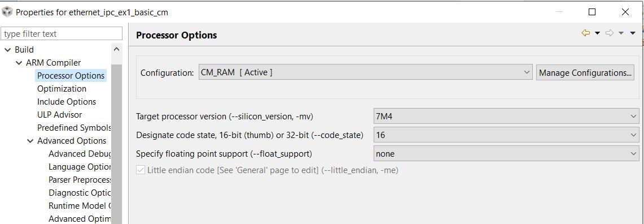Click the Manage Configurations button
644x224 pixels.
pos(585,73)
